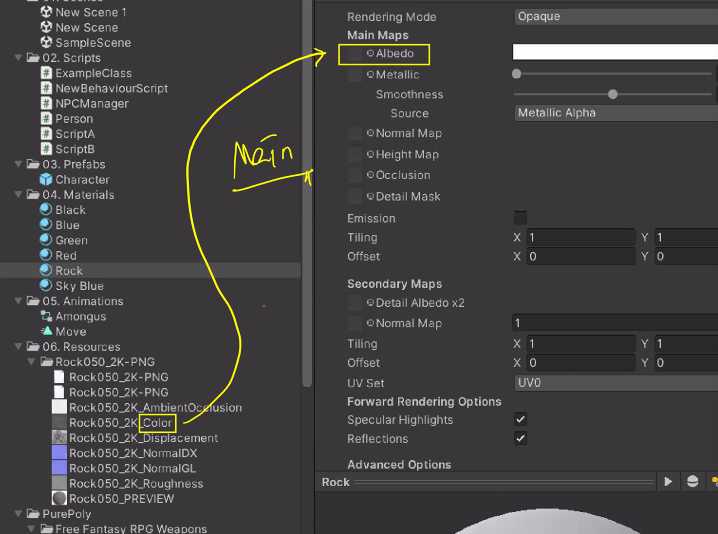Click the Move animation clip icon
The image size is (718, 534).
click(x=46, y=331)
